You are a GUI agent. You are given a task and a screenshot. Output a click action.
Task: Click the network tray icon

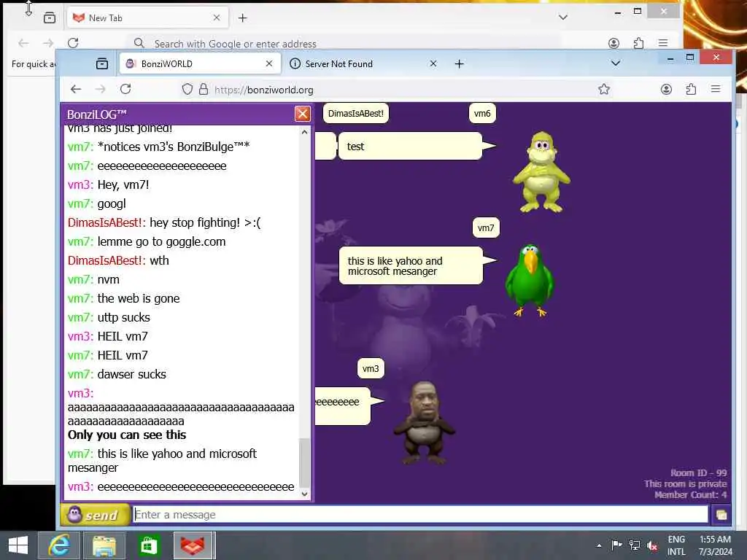pos(634,545)
